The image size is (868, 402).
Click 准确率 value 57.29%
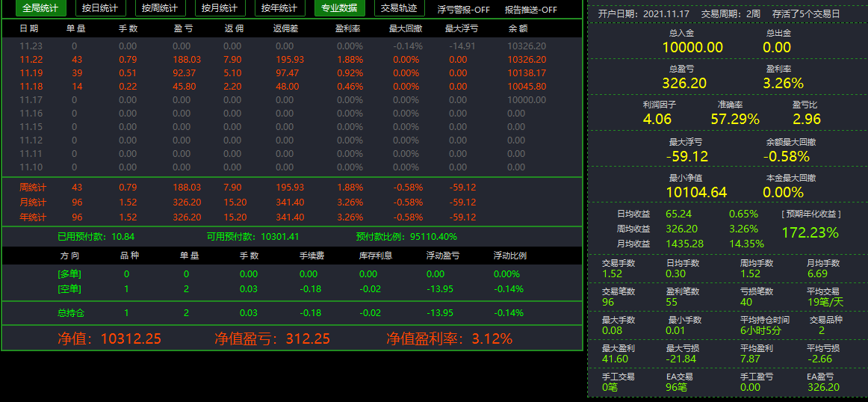[735, 119]
